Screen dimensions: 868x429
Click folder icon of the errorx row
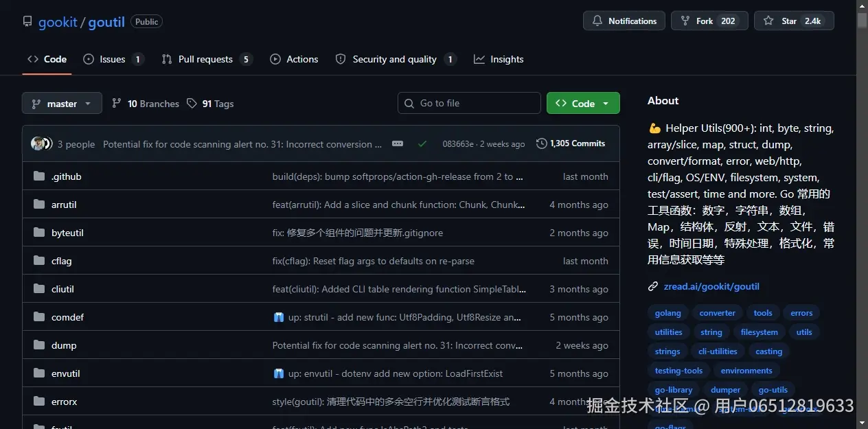(39, 402)
